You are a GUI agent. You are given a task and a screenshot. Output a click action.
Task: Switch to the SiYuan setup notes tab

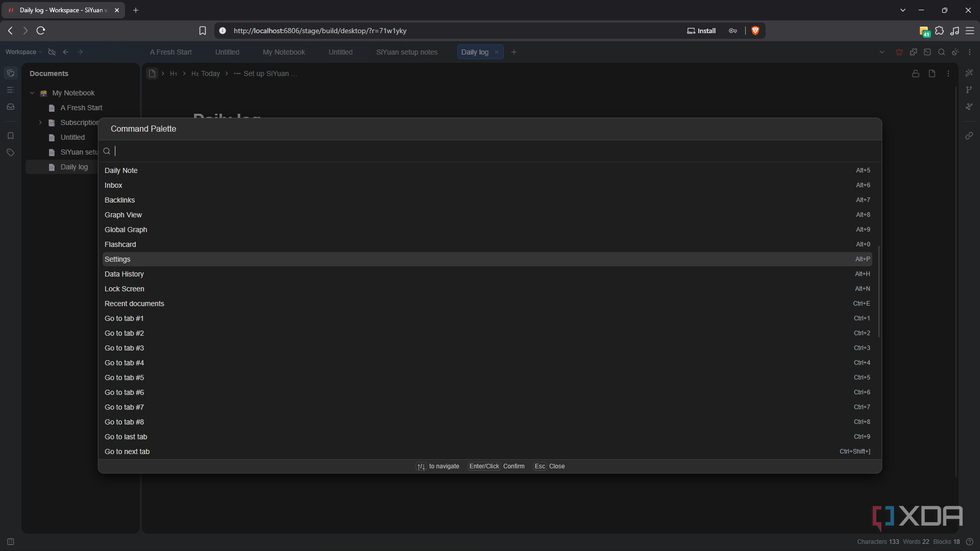(407, 52)
